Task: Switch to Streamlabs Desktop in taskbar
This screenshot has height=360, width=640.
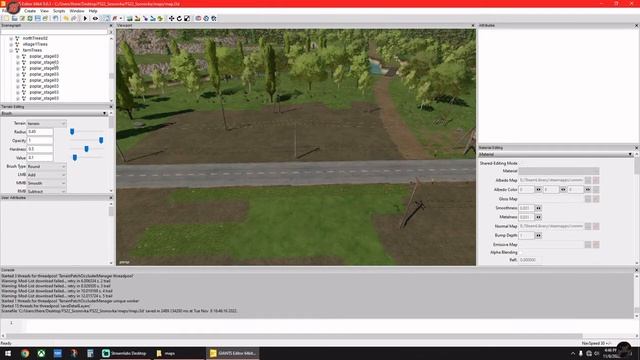Action: (x=125, y=353)
